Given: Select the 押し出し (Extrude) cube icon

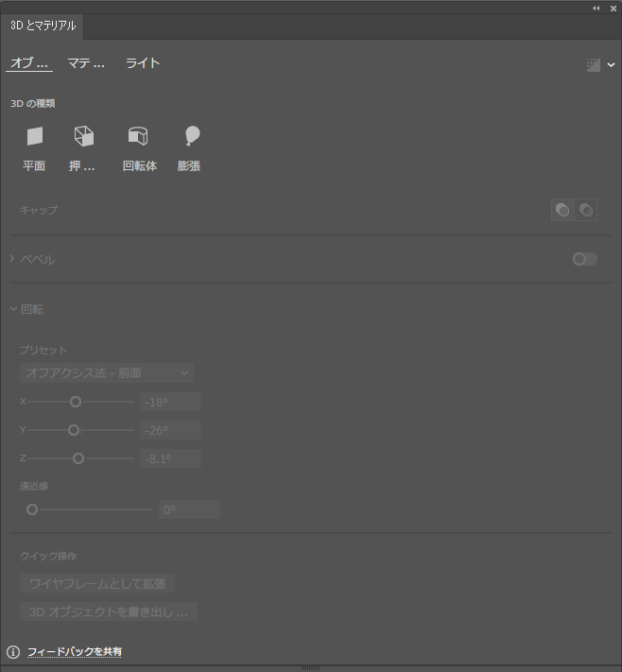Looking at the screenshot, I should 83,137.
